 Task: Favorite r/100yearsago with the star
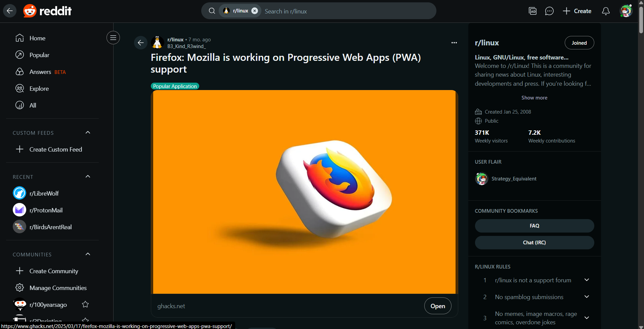85,304
